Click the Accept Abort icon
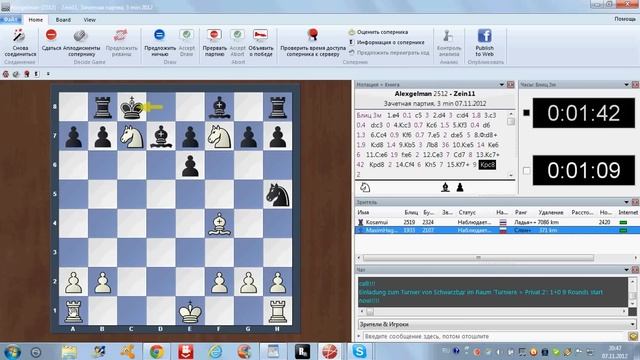The image size is (640, 360). pyautogui.click(x=237, y=36)
